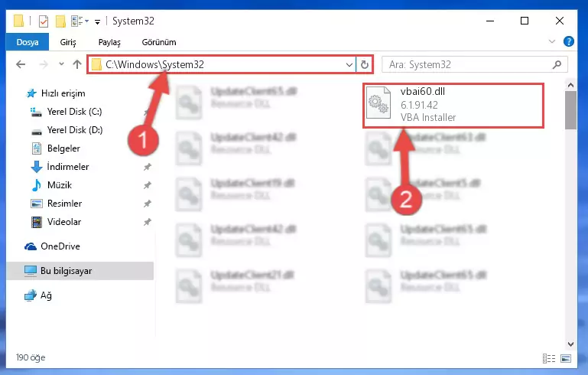Open Customize Quick Access Toolbar dropdown

point(97,21)
